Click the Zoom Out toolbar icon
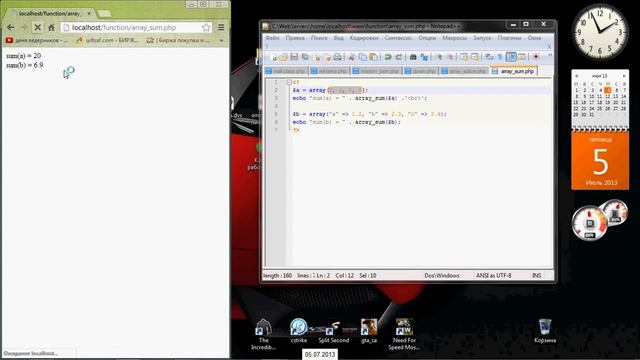640x360 pixels. click(451, 57)
